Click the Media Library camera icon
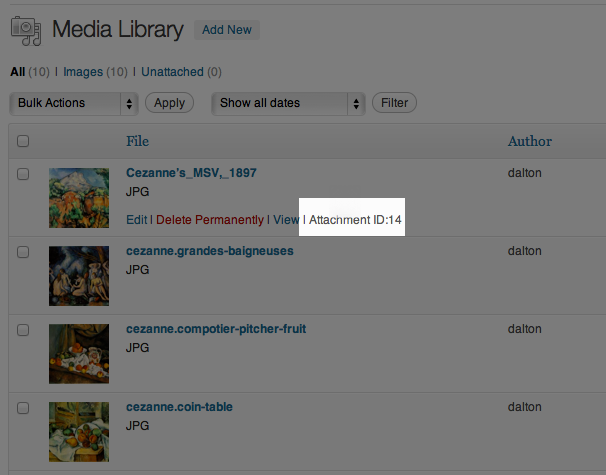This screenshot has height=475, width=606. (x=26, y=31)
